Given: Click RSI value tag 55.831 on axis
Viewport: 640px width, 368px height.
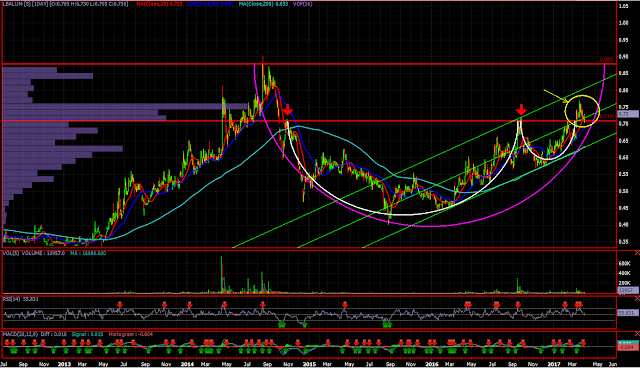Looking at the screenshot, I should (627, 313).
